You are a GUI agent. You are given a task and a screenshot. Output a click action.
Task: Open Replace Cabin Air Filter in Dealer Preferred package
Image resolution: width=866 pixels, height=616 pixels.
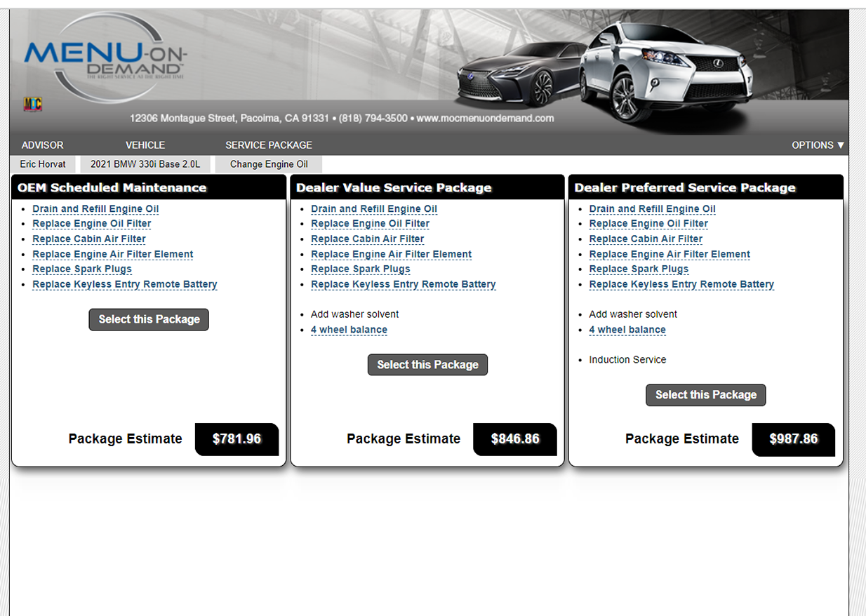pos(646,239)
